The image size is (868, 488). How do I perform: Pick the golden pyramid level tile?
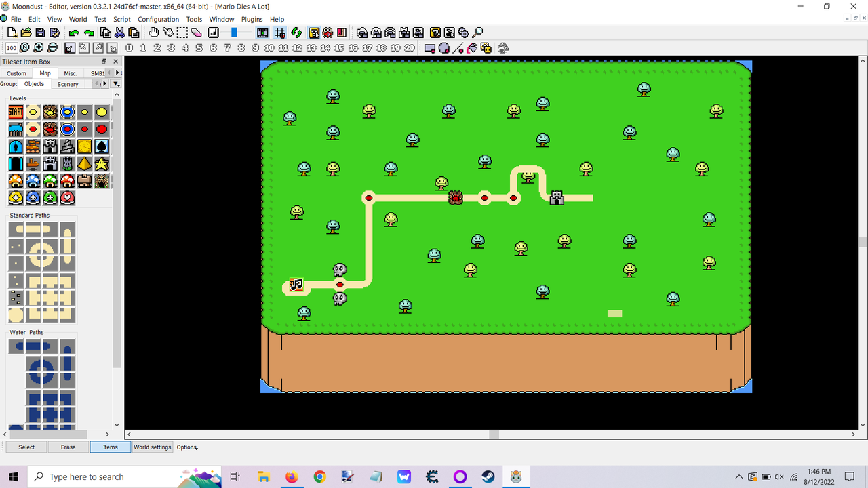point(84,163)
